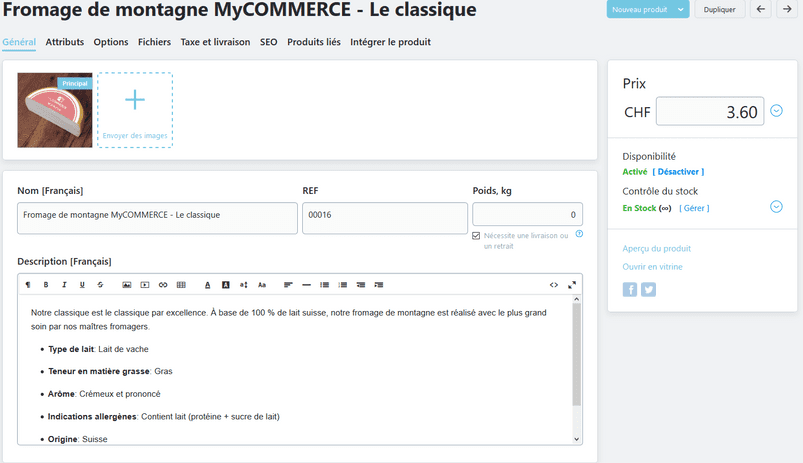This screenshot has width=803, height=463.
Task: Click the Ouvrir en vitrine link
Action: (652, 267)
